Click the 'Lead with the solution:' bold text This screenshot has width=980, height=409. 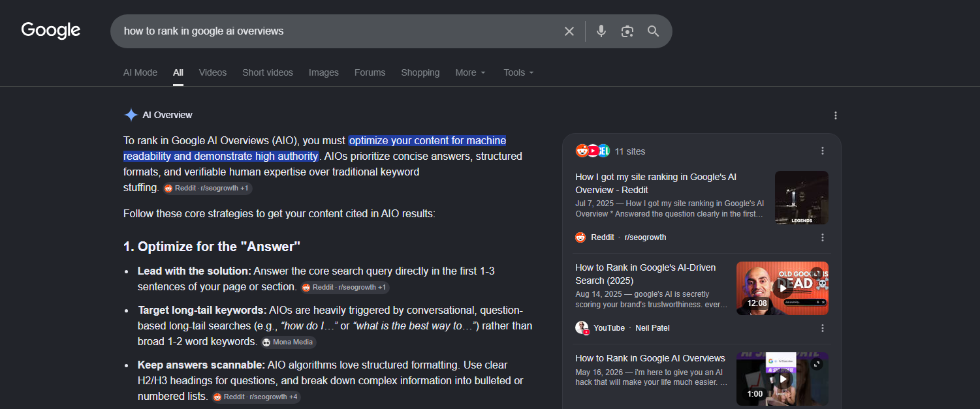click(195, 271)
